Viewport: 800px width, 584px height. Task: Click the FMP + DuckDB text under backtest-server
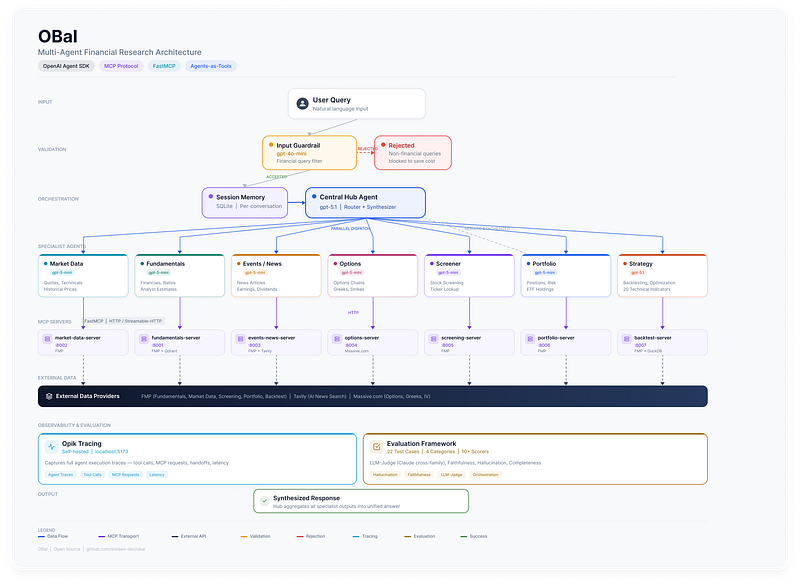648,351
